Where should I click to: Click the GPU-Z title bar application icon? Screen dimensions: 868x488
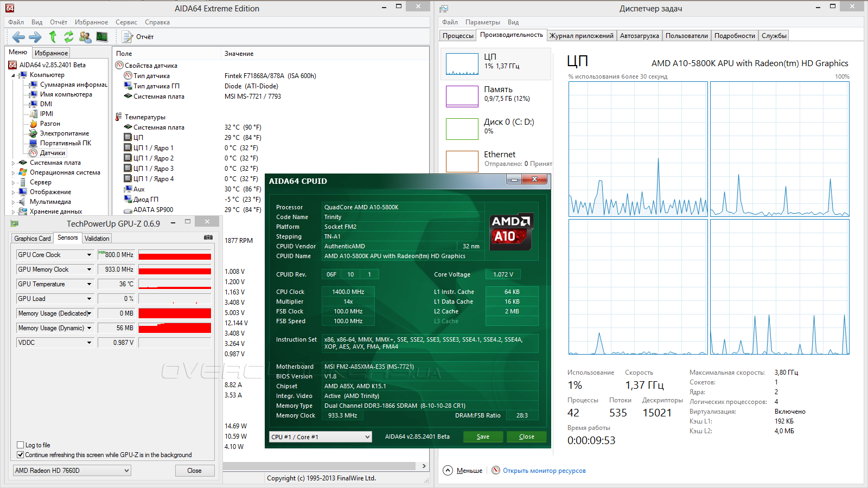click(15, 223)
